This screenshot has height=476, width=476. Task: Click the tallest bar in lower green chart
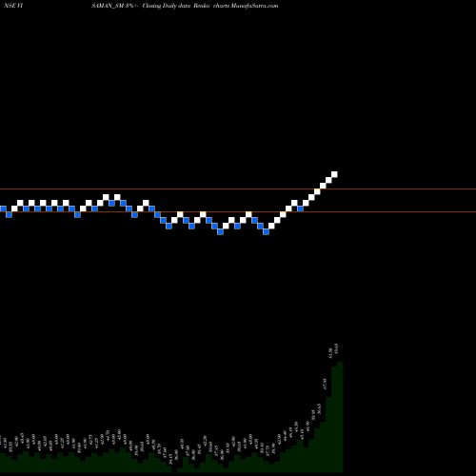340,417
